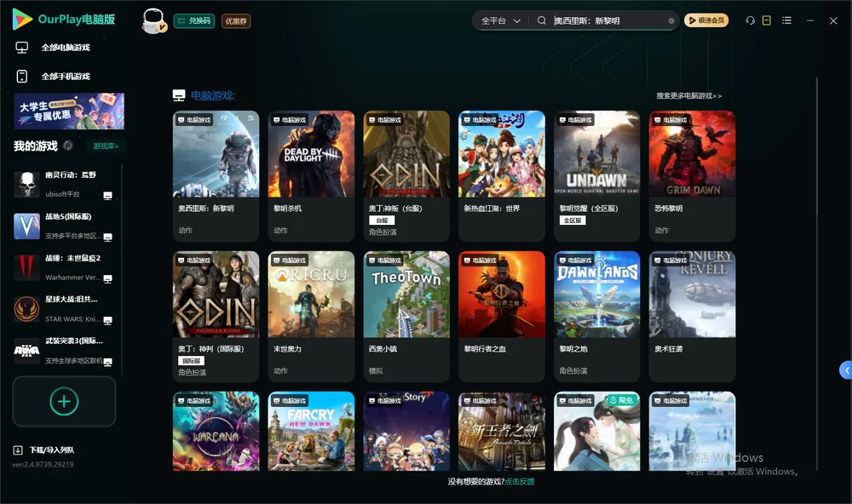Image resolution: width=852 pixels, height=504 pixels.
Task: Click the PC icon on 幽灵行动 row
Action: [107, 196]
